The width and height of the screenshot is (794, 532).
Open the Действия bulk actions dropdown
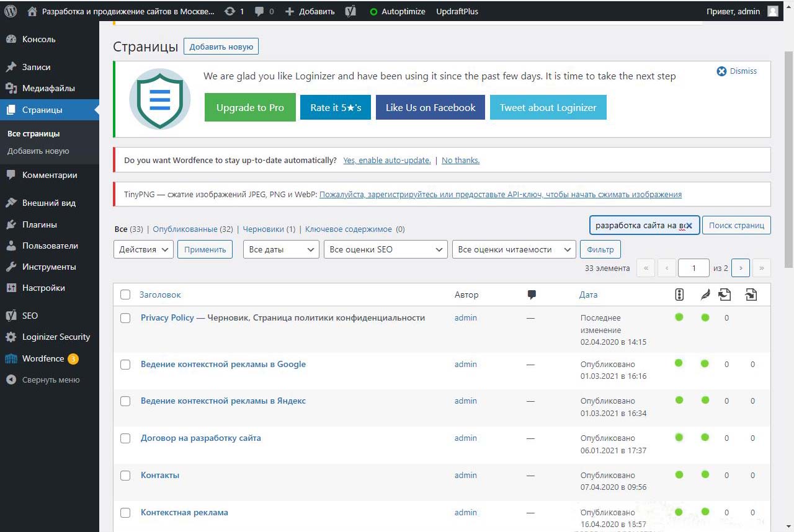[x=143, y=249]
